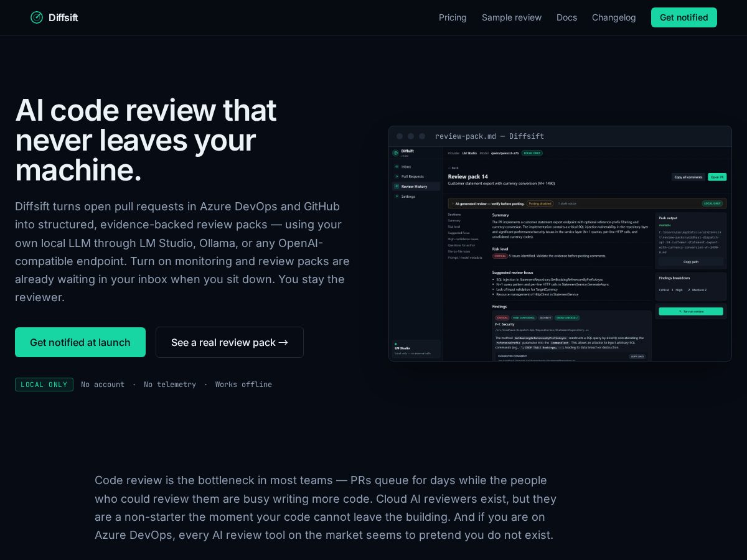Viewport: 747px width, 560px height.
Task: Jump to Questions for author section in preview
Action: click(462, 245)
